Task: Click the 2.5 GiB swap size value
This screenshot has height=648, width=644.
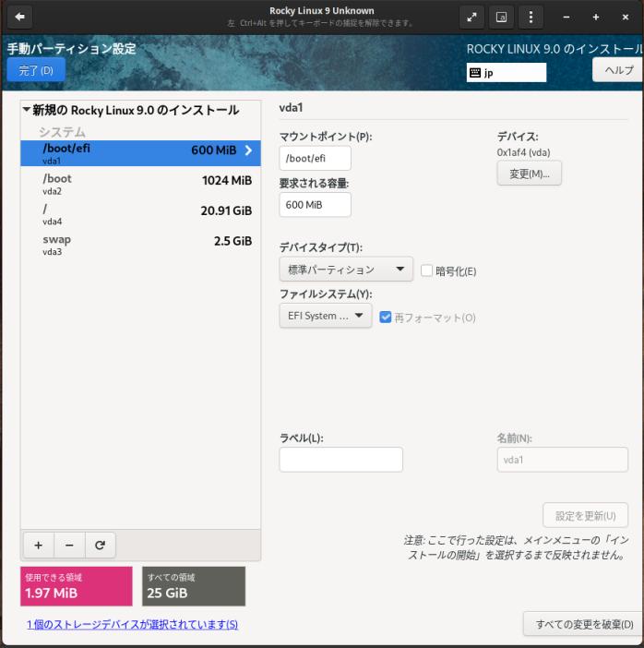Action: [x=233, y=241]
